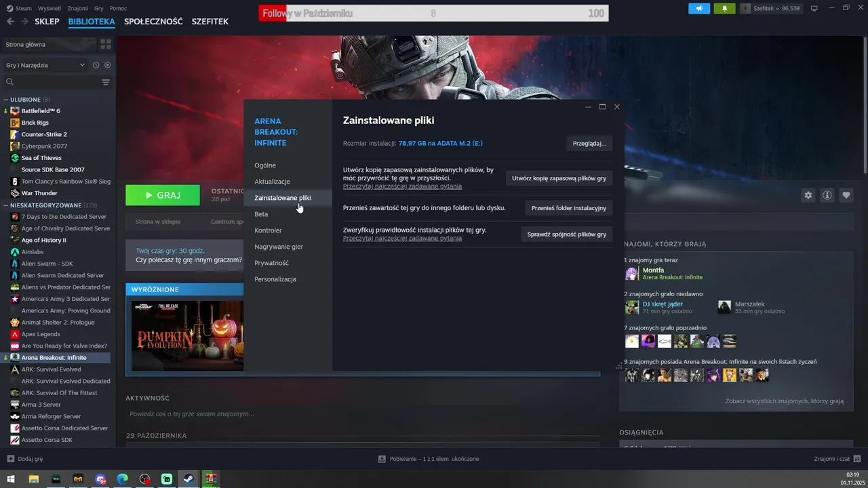Click Strona w sklepie link
The image size is (868, 488).
coord(158,222)
